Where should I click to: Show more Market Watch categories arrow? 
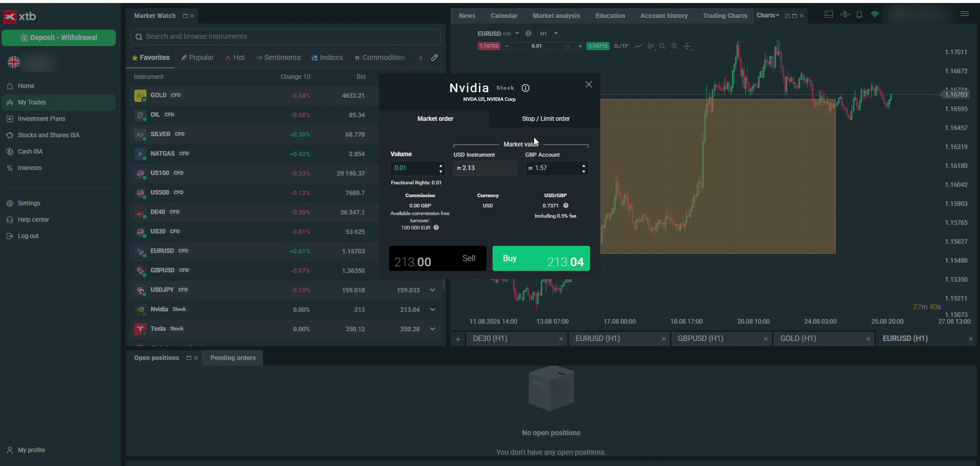420,58
